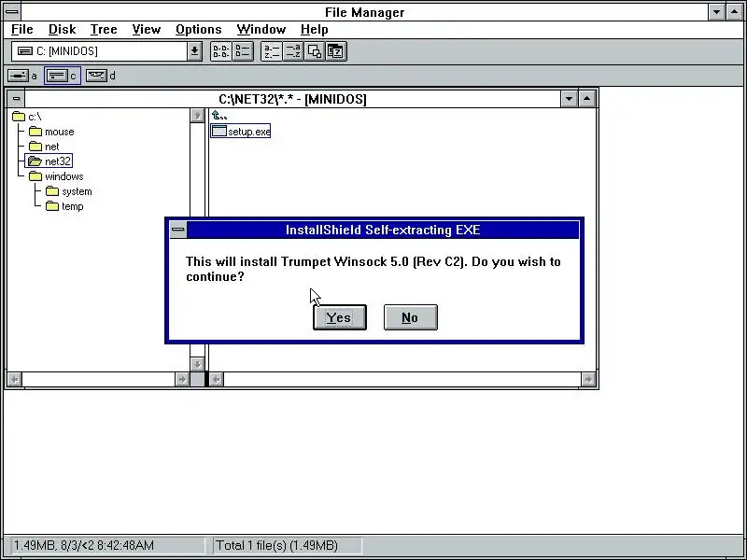Select the setup.exe file
Screen dimensions: 747x560
point(241,132)
